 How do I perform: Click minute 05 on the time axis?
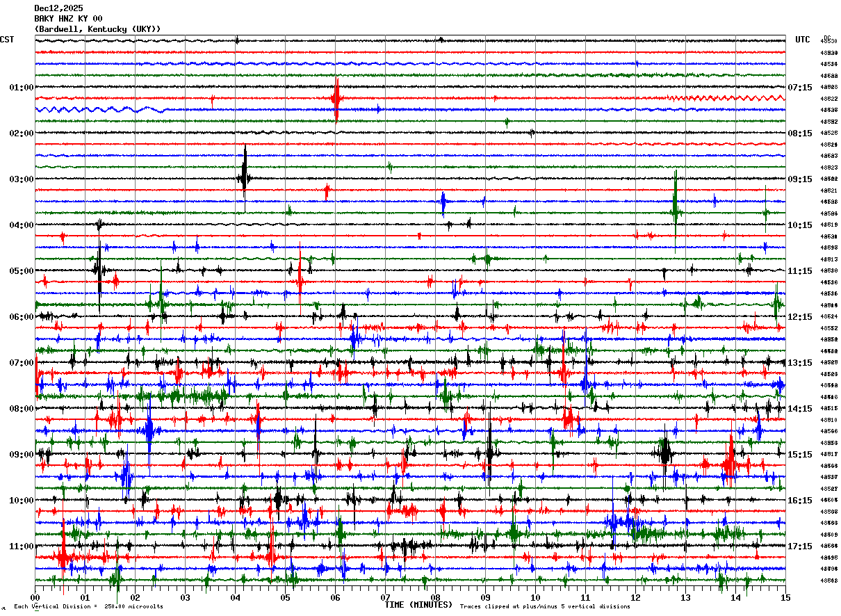[285, 597]
